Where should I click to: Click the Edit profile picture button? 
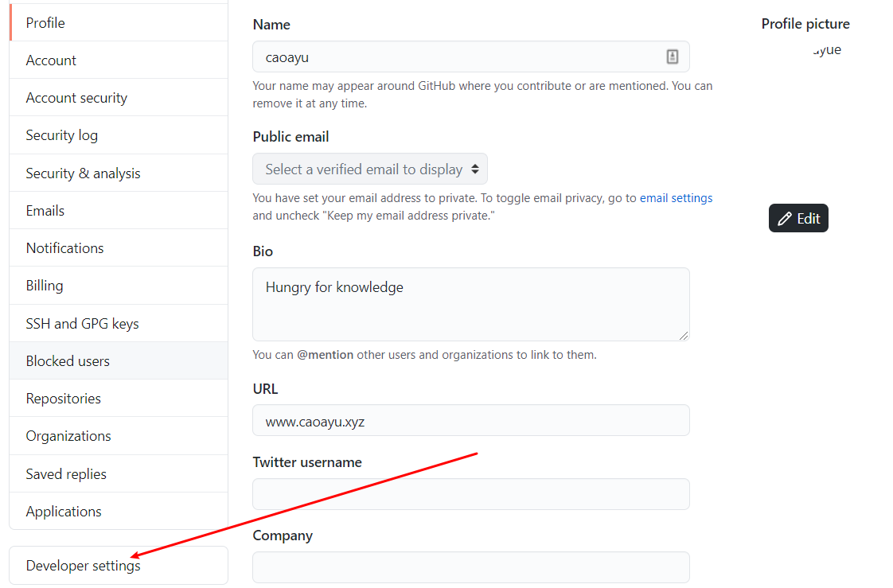coord(798,219)
